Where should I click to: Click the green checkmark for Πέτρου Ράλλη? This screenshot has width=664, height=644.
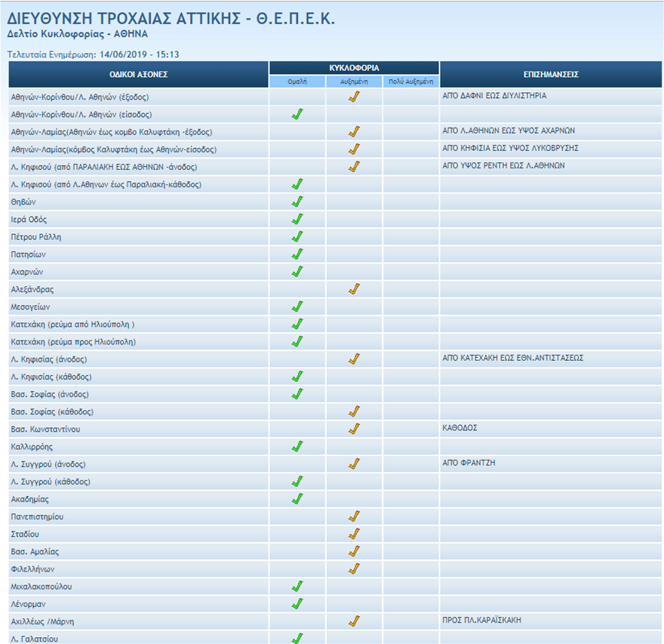(297, 236)
